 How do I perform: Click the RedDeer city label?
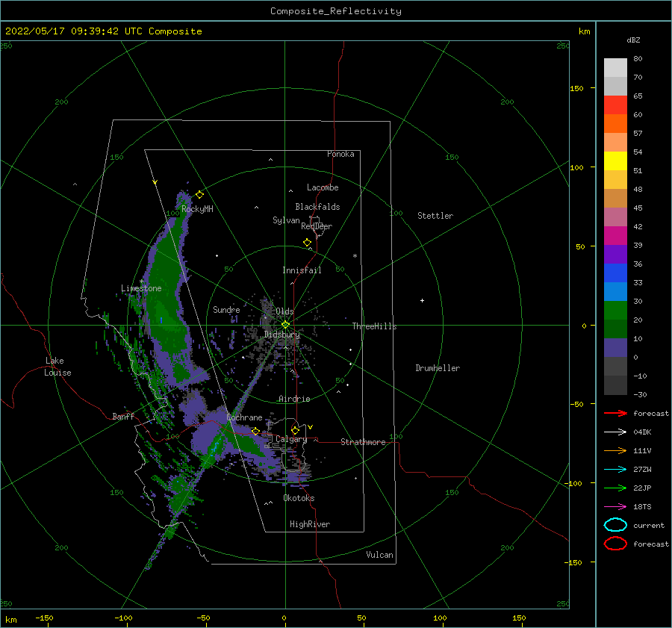[x=317, y=226]
